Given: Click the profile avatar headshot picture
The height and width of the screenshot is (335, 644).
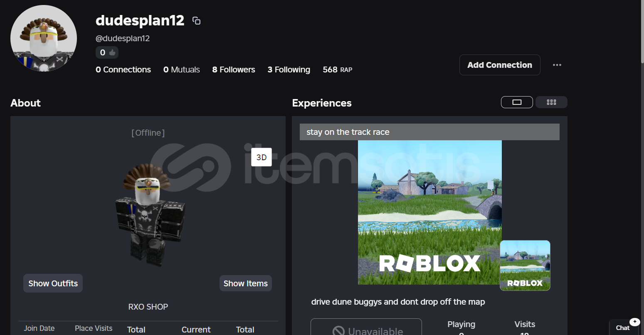Looking at the screenshot, I should click(x=44, y=38).
